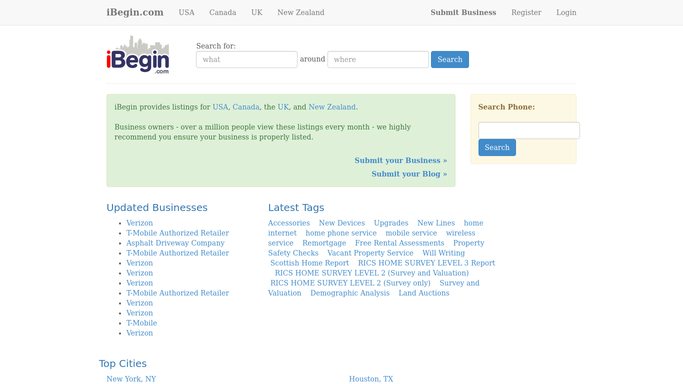Select the Demographic Analysis tag
The image size is (683, 384).
click(350, 293)
